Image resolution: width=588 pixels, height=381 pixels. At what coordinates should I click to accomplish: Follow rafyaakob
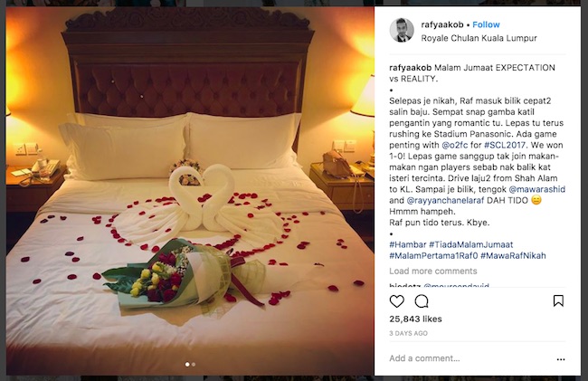pyautogui.click(x=486, y=24)
